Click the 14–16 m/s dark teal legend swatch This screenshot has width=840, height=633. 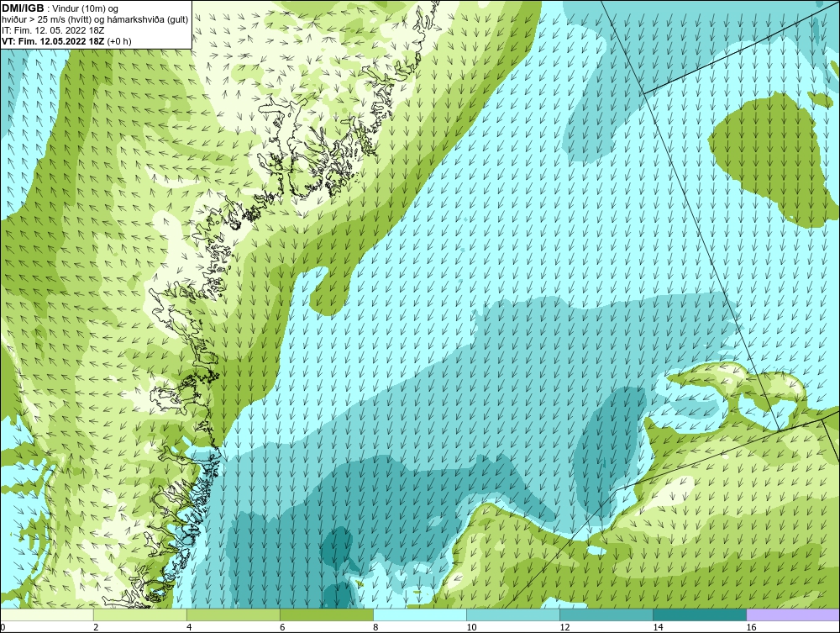click(x=700, y=615)
